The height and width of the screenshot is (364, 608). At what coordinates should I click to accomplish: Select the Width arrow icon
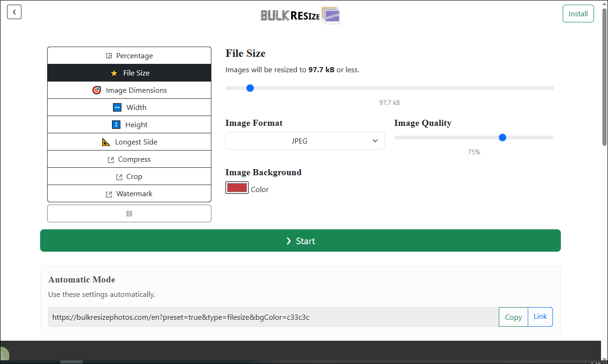point(117,107)
